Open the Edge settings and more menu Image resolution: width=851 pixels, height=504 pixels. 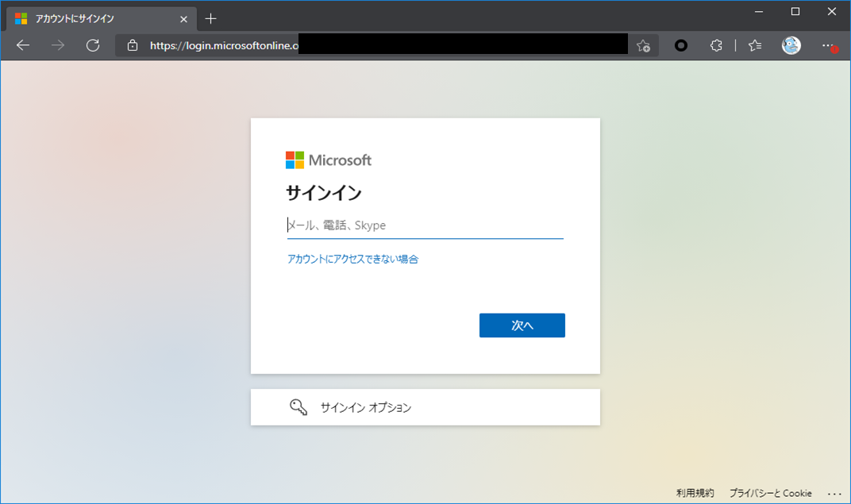tap(828, 45)
